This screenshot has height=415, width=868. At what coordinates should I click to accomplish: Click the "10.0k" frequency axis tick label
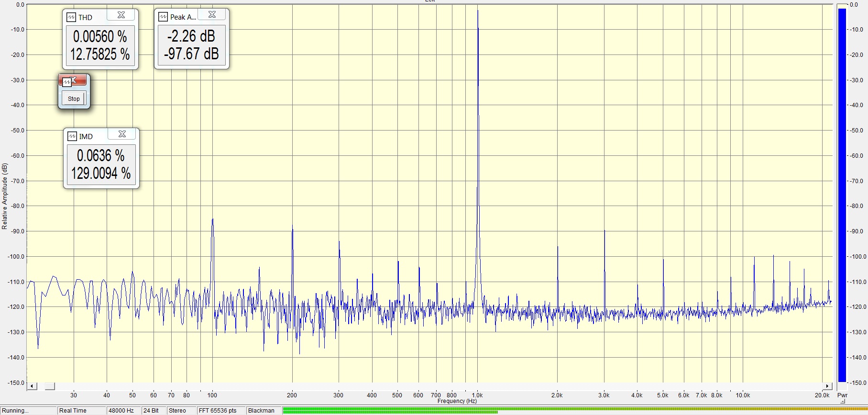(x=743, y=395)
